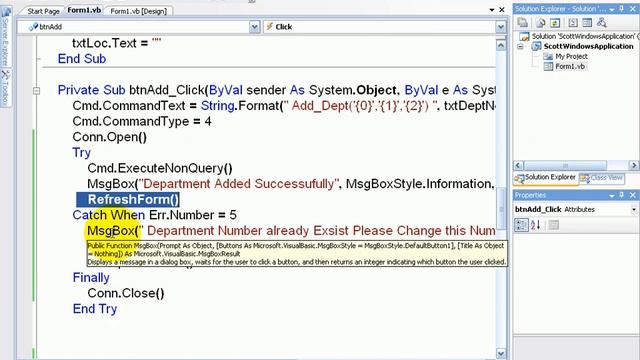Click the 'Conn.Open()' line

[x=109, y=137]
